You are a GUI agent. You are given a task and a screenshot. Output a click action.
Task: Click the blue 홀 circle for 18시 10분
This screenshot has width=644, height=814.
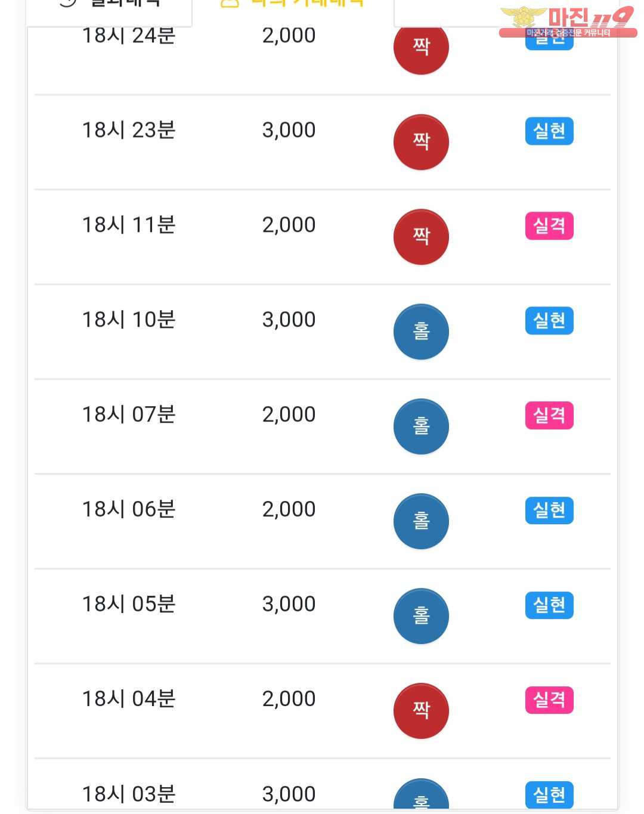point(421,332)
